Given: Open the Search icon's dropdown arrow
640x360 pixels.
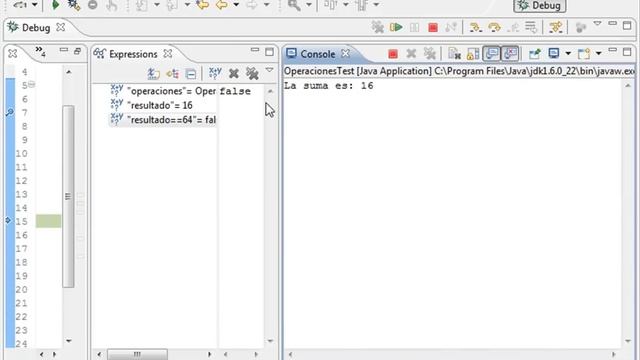Looking at the screenshot, I should point(309,5).
